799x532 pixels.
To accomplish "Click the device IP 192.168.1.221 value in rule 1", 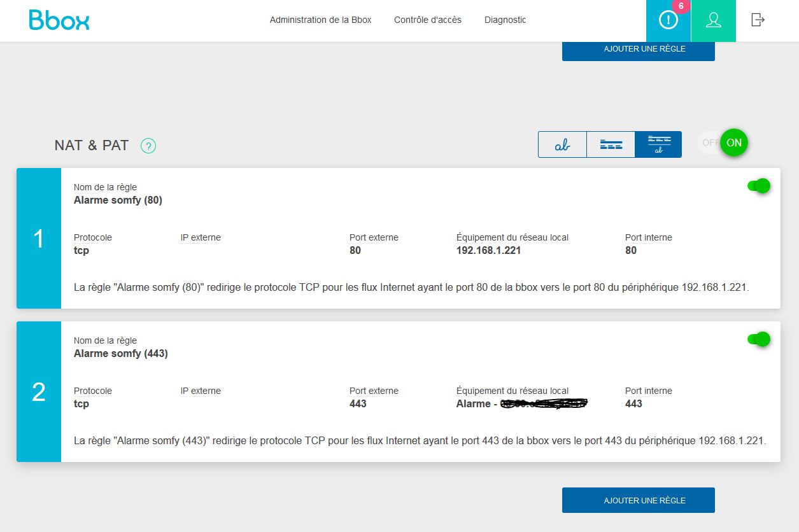I will (489, 251).
